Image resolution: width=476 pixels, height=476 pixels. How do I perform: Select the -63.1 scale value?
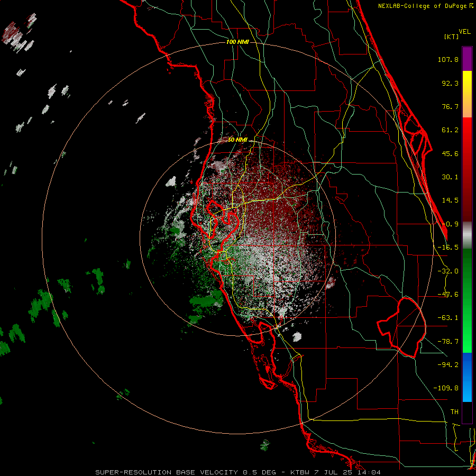(448, 318)
